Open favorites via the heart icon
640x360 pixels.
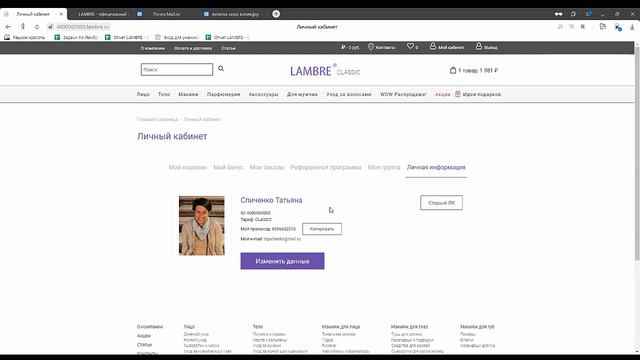410,47
